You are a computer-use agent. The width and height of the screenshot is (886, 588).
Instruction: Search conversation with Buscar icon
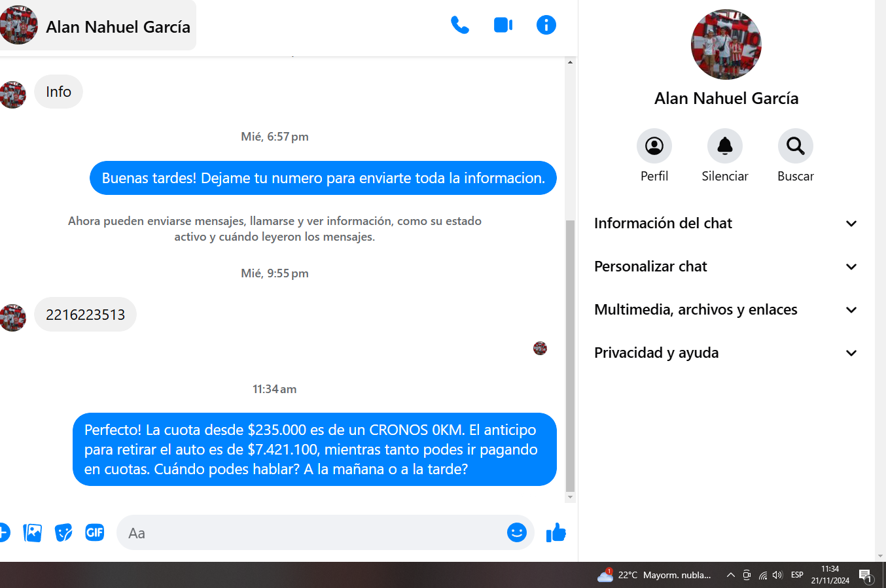796,146
